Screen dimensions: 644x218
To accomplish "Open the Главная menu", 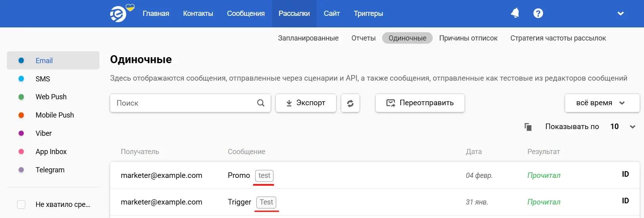I will [156, 14].
